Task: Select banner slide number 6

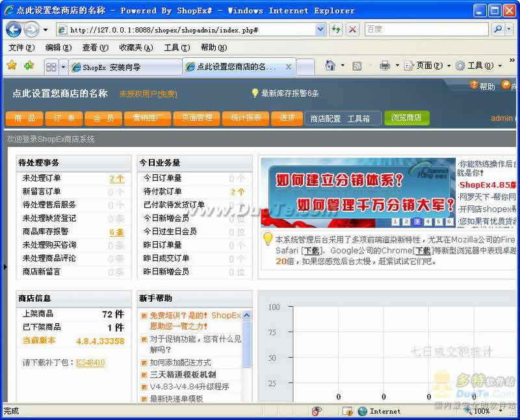Action: tap(449, 222)
